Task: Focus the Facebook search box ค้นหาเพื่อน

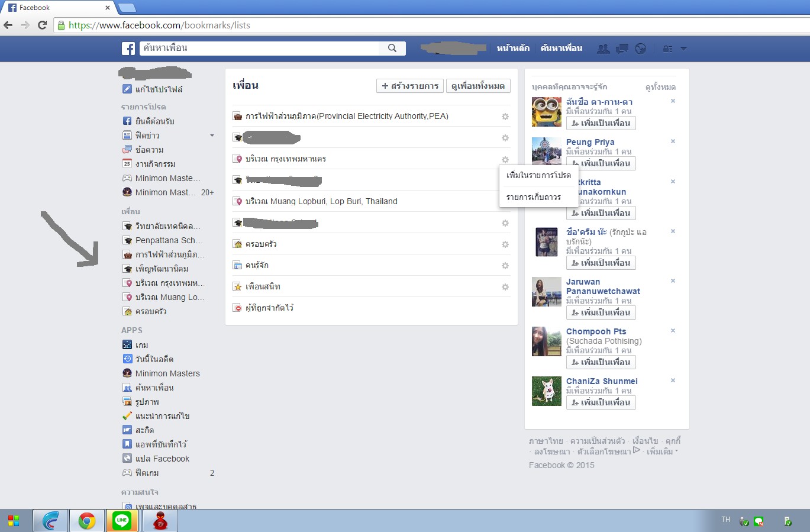Action: 259,49
